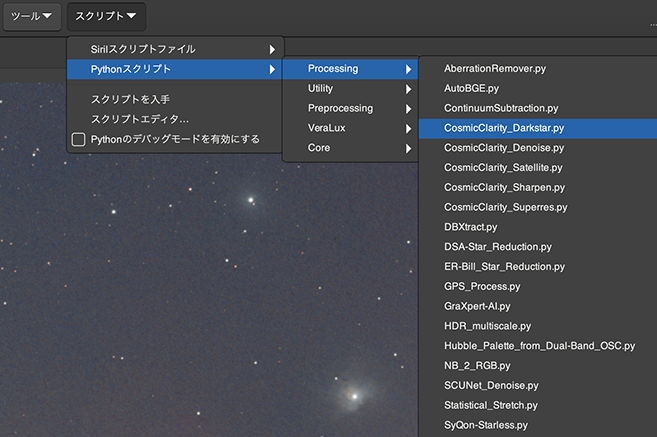Open スクリプトエディタ... menu item
657x437 pixels.
tap(139, 119)
